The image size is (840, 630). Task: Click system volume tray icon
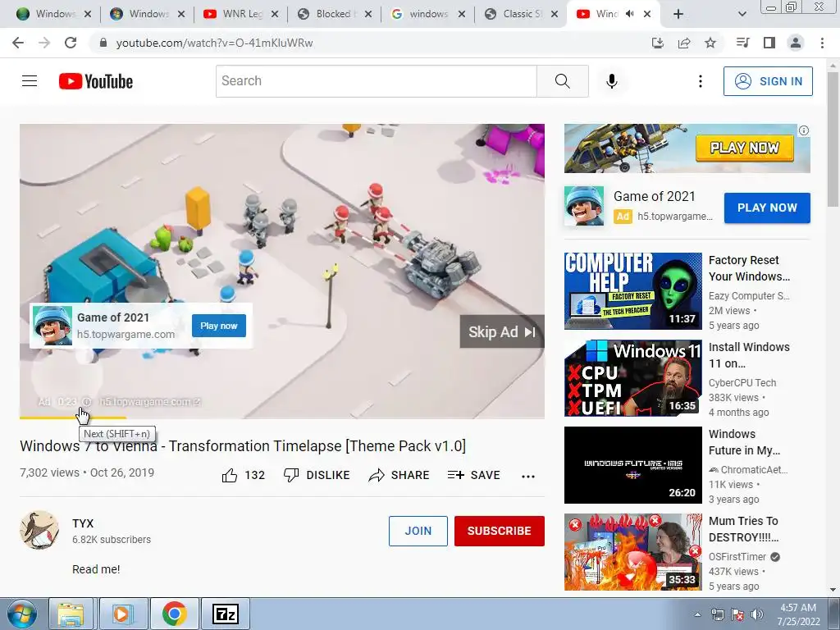coord(757,614)
